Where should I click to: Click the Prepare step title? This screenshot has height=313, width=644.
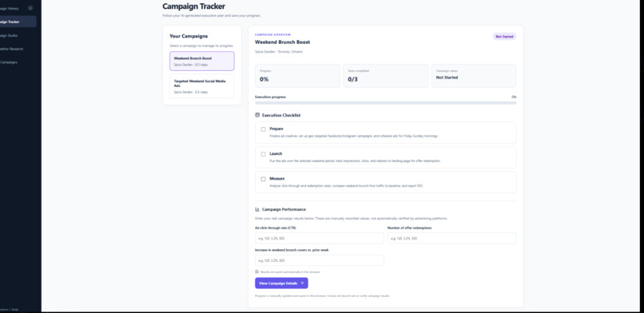click(x=276, y=129)
